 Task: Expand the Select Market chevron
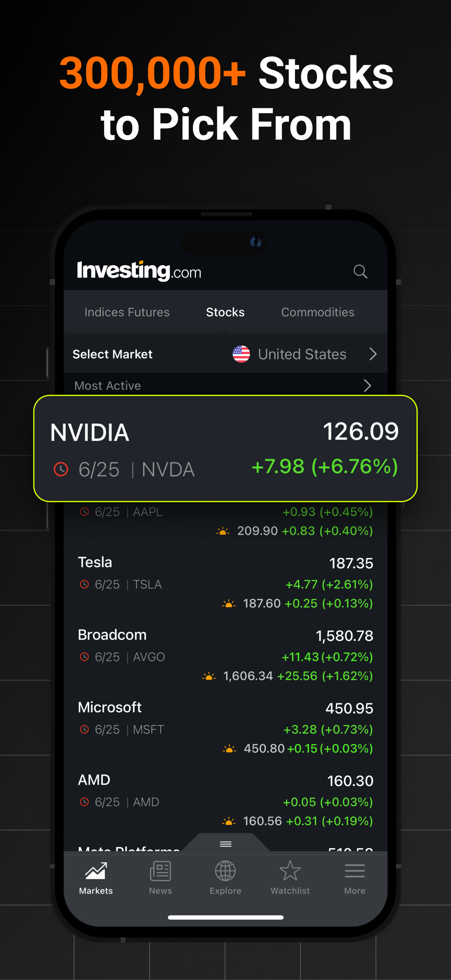pos(373,354)
